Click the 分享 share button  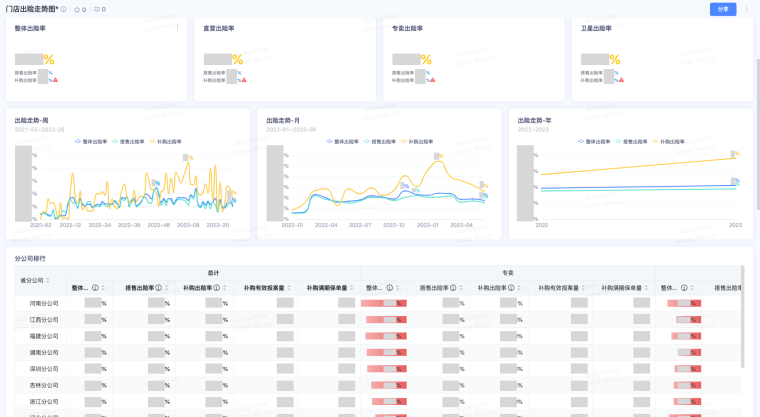point(722,9)
